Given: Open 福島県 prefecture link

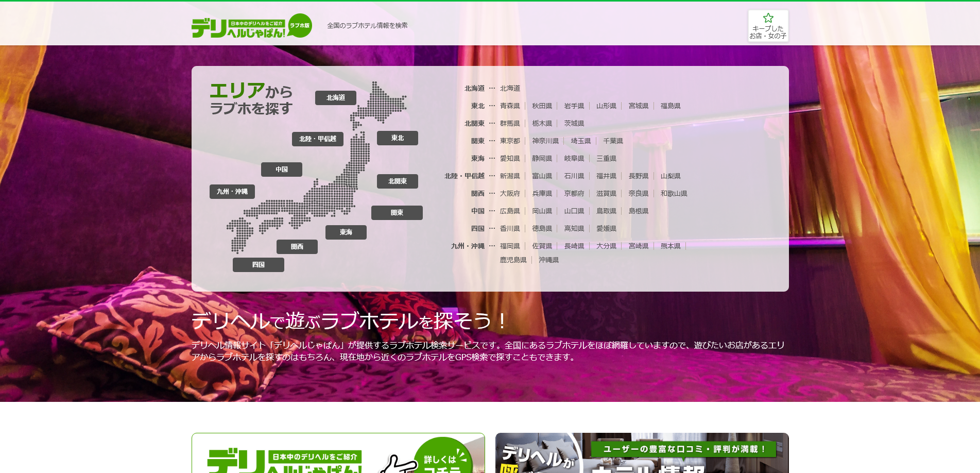Looking at the screenshot, I should [670, 106].
